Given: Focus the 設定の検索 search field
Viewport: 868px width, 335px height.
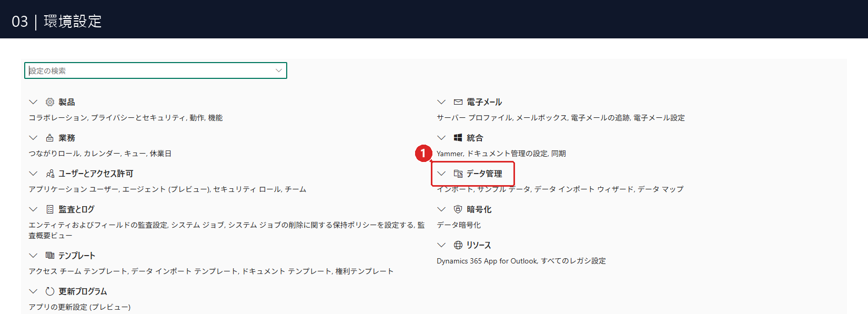Looking at the screenshot, I should [156, 70].
